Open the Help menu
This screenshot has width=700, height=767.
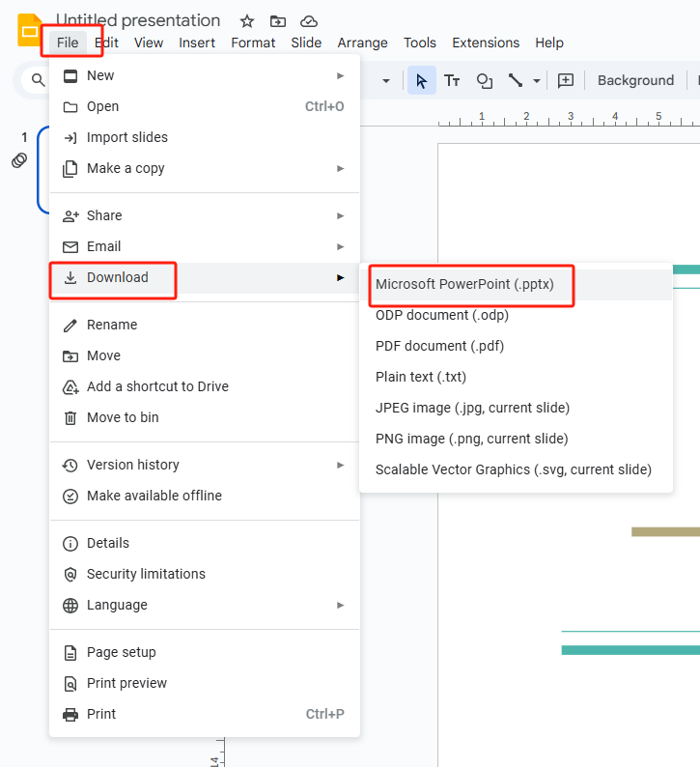tap(549, 43)
